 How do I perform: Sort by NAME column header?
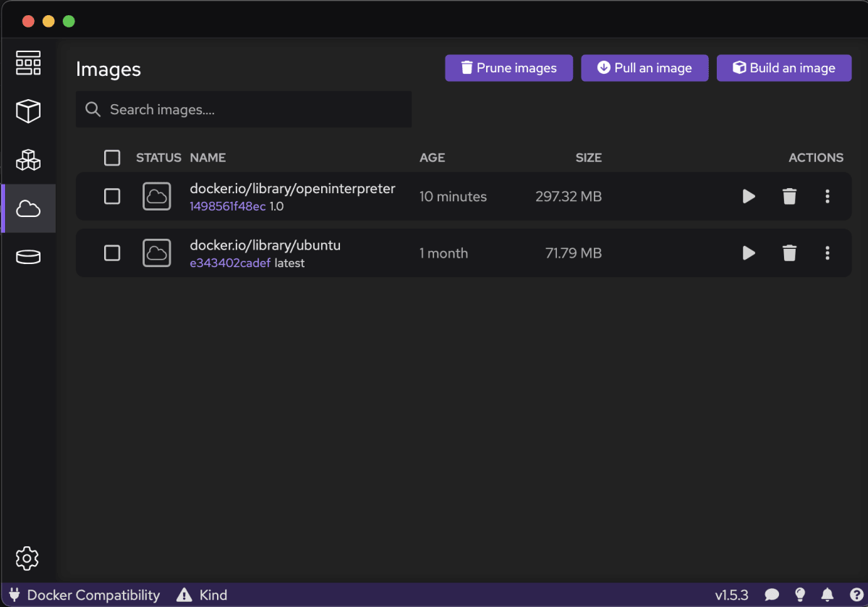point(208,158)
